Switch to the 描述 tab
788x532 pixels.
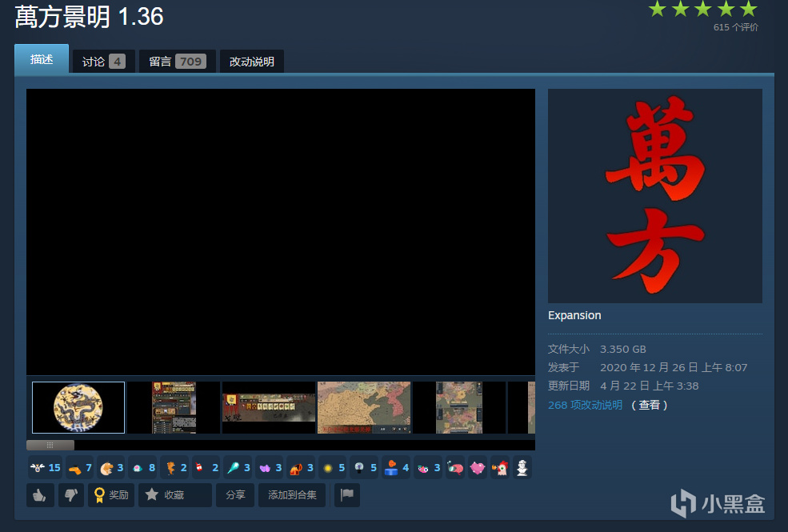(x=42, y=59)
